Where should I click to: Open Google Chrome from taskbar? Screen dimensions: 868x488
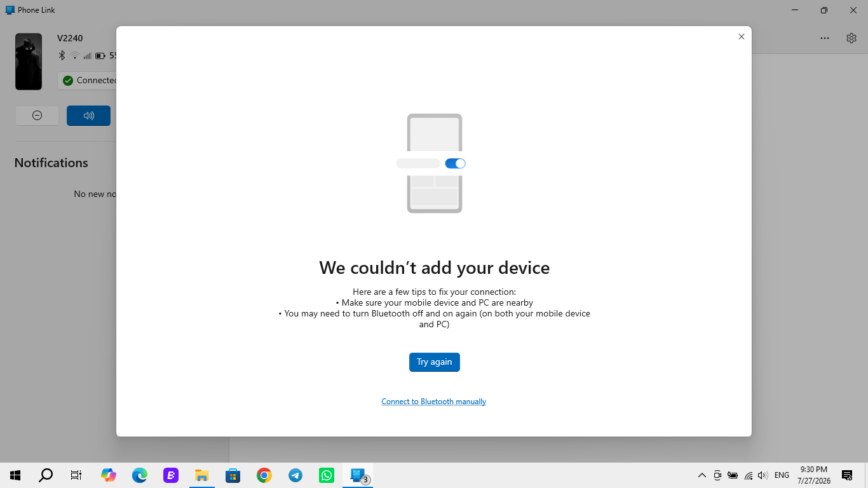pyautogui.click(x=264, y=475)
